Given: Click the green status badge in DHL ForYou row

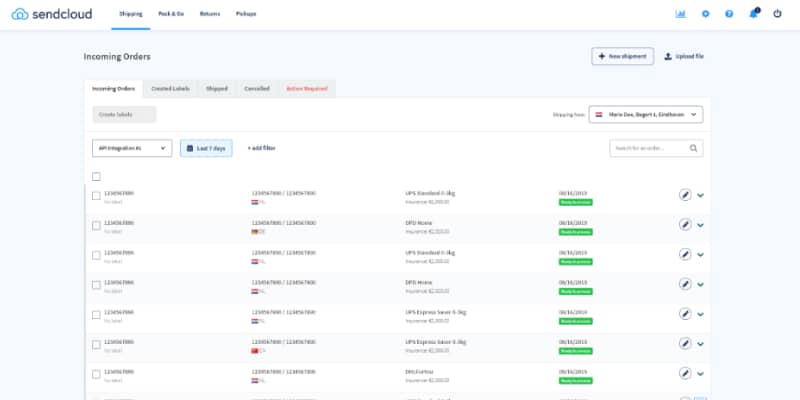Looking at the screenshot, I should [x=576, y=381].
